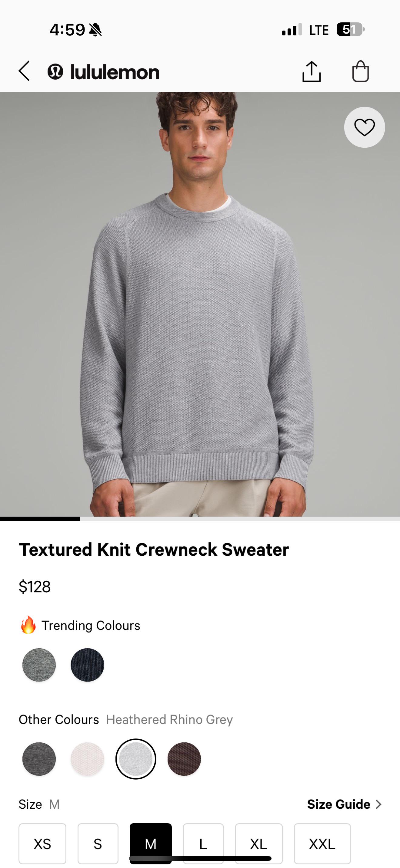This screenshot has height=868, width=400.
Task: Tap the lululemon logo
Action: [103, 72]
